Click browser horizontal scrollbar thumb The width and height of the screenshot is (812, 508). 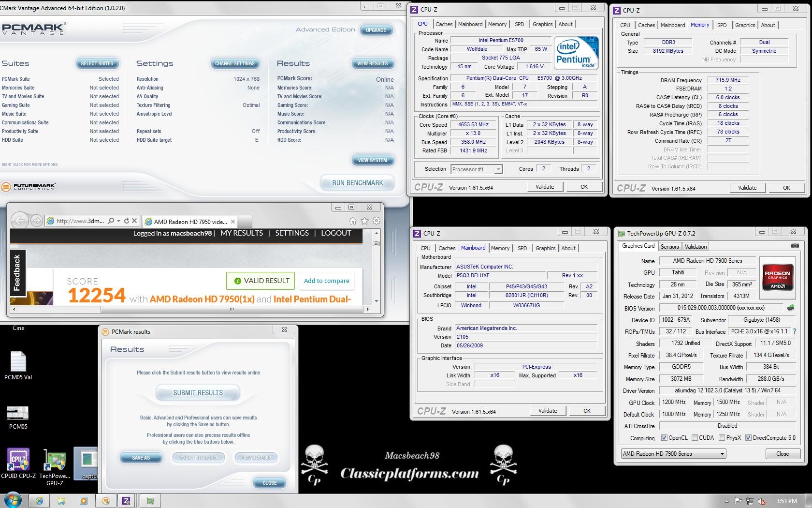[232, 309]
